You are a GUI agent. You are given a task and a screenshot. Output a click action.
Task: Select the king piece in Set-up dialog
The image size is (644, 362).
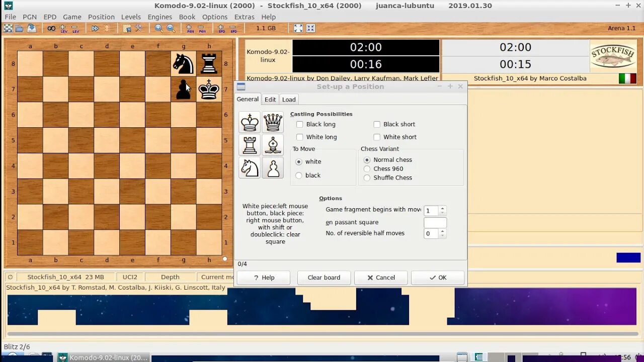coord(250,122)
